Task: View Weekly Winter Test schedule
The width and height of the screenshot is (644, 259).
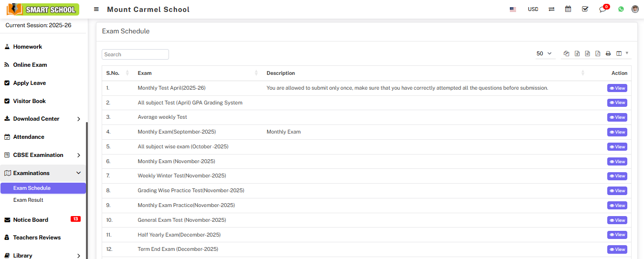Action: point(617,176)
